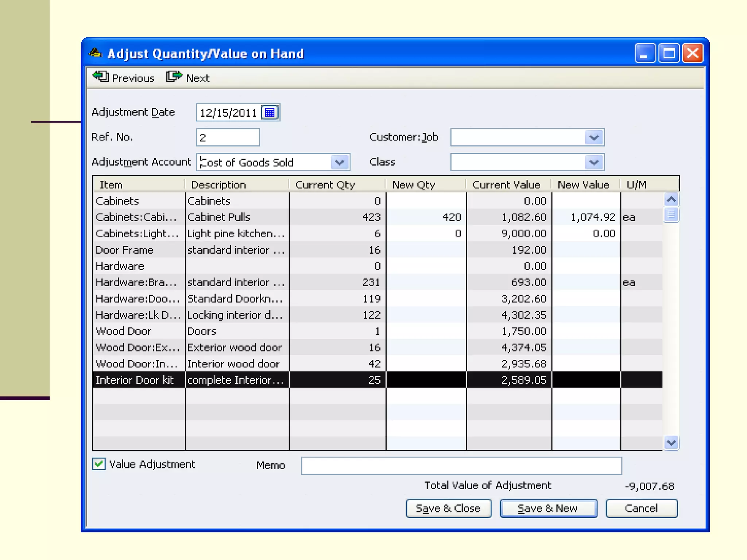Minimize the Adjust Quantity window
747x560 pixels.
[645, 54]
